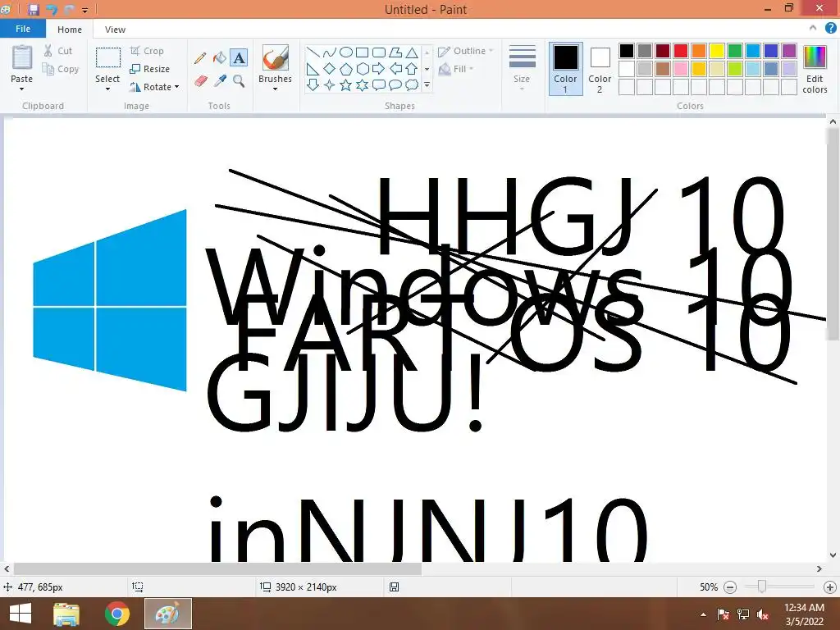Choose the Rounded rectangle shape

point(379,52)
